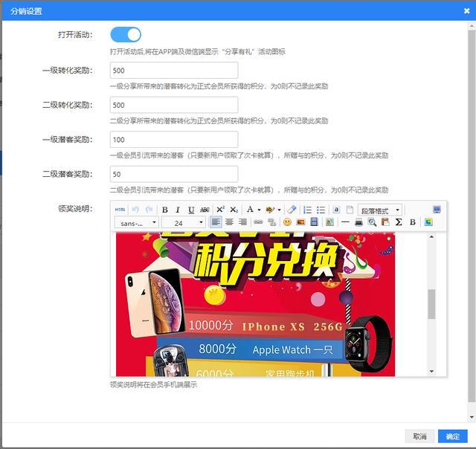Viewport: 476px width, 449px height.
Task: Toggle the 打开活动 switch off
Action: 126,35
